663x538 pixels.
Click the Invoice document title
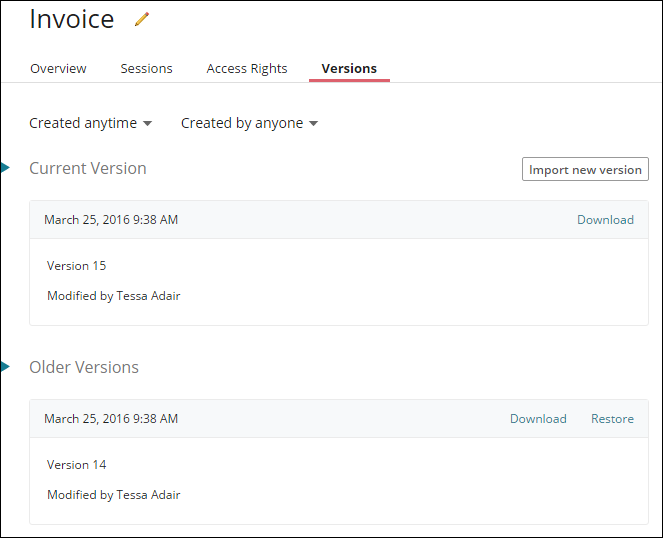71,19
